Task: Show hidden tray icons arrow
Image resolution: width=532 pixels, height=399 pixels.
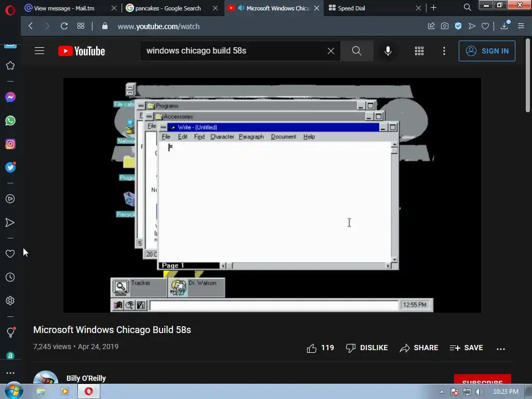Action: pos(442,392)
